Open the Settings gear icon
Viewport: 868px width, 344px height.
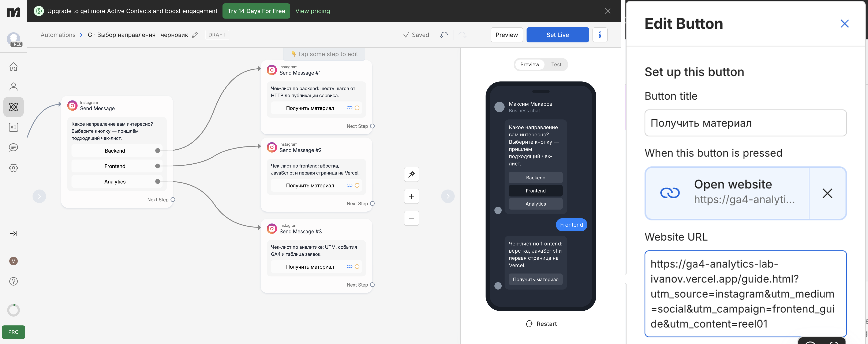14,168
